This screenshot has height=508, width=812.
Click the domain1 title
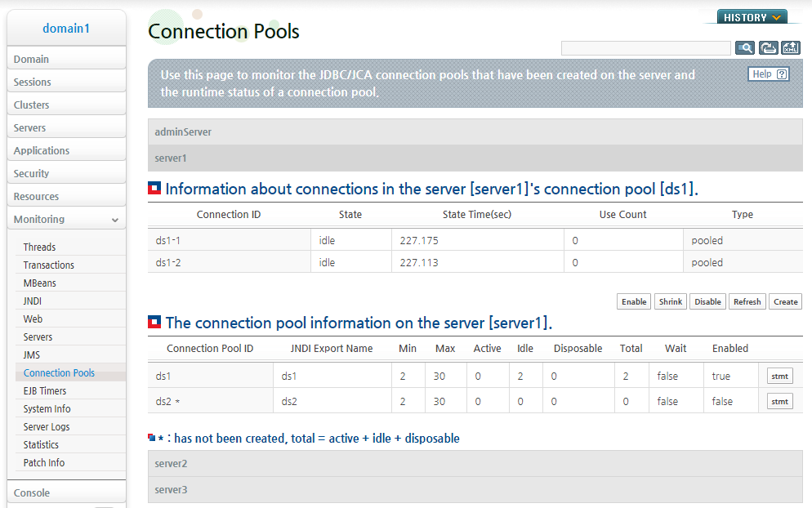coord(66,29)
